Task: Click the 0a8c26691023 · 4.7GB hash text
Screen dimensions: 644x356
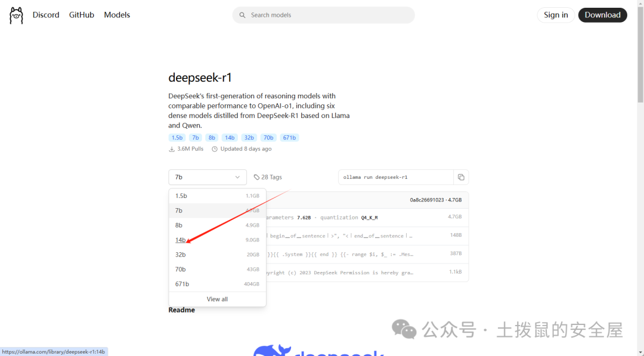Action: (436, 200)
